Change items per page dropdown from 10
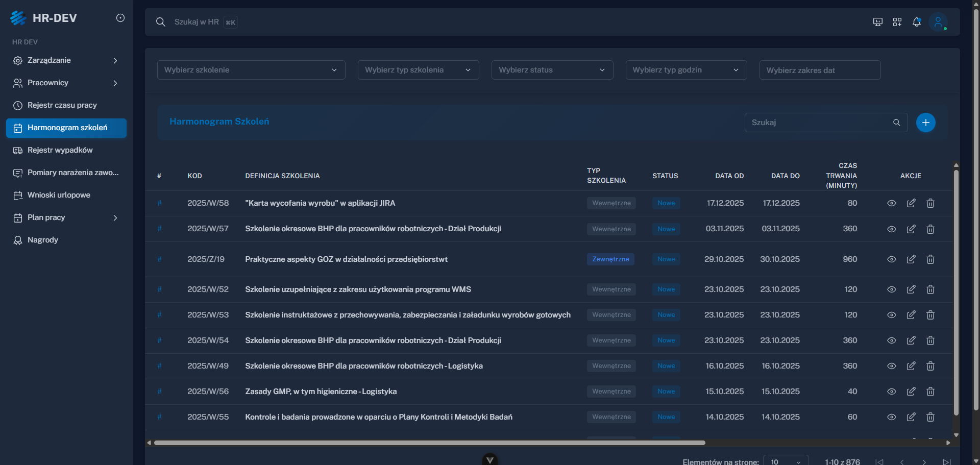The width and height of the screenshot is (980, 465). tap(785, 461)
